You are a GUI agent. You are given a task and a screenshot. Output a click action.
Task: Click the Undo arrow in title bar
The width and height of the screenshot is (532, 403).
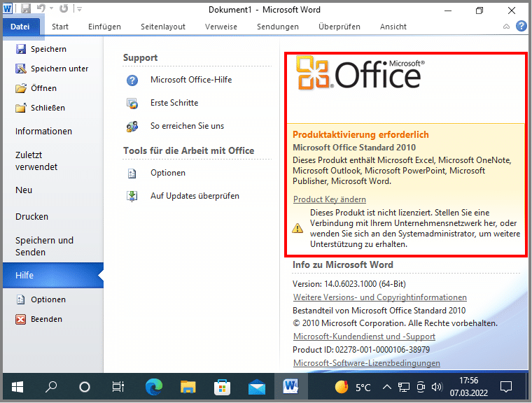(41, 9)
